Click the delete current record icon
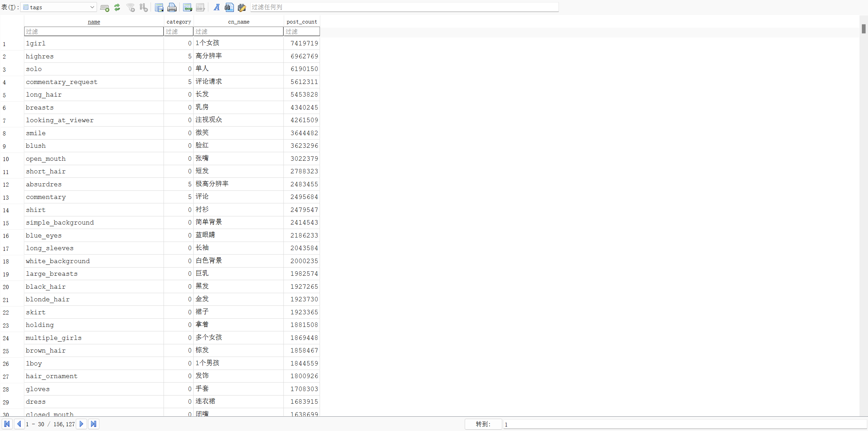Screen dimensions: 868x431 pos(200,7)
